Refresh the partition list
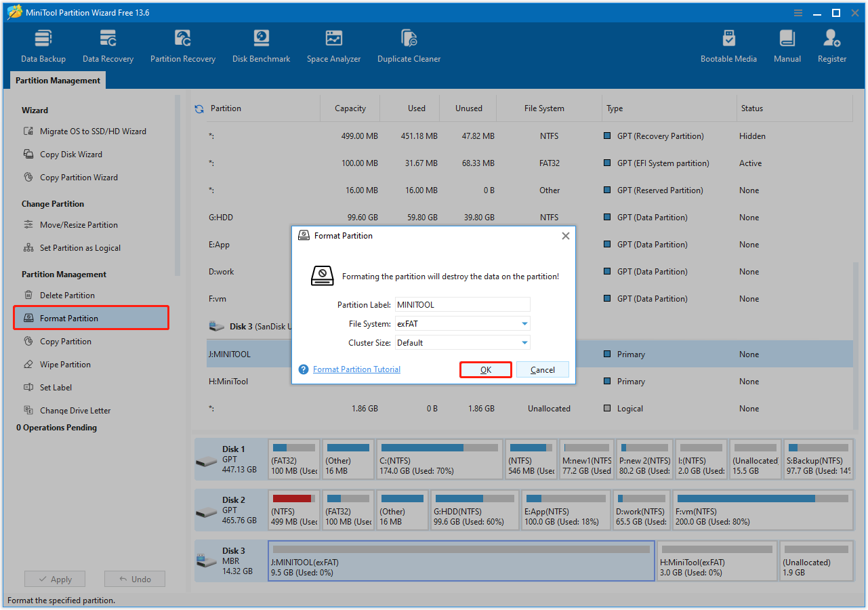 pyautogui.click(x=197, y=108)
